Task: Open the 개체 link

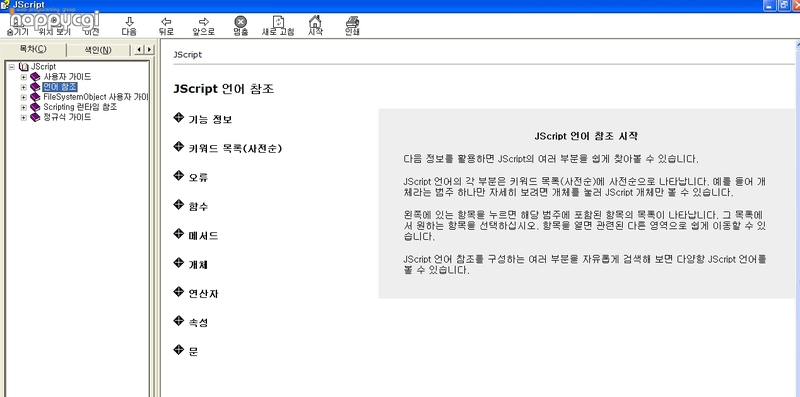Action: [x=198, y=265]
